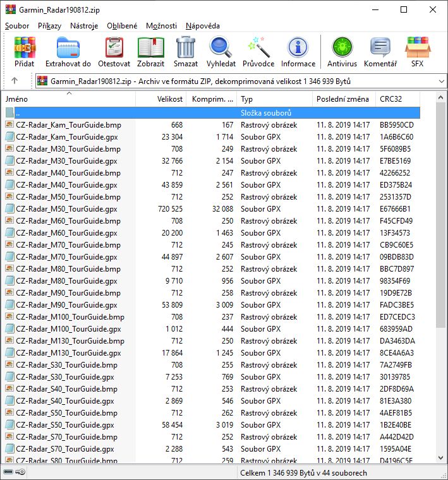Open the Informace info icon
Viewport: 448px width, 480px height.
point(298,47)
